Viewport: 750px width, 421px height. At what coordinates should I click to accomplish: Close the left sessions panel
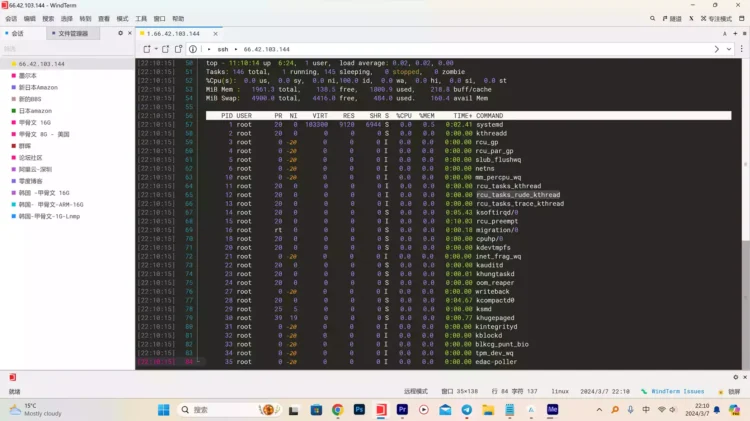pos(130,33)
